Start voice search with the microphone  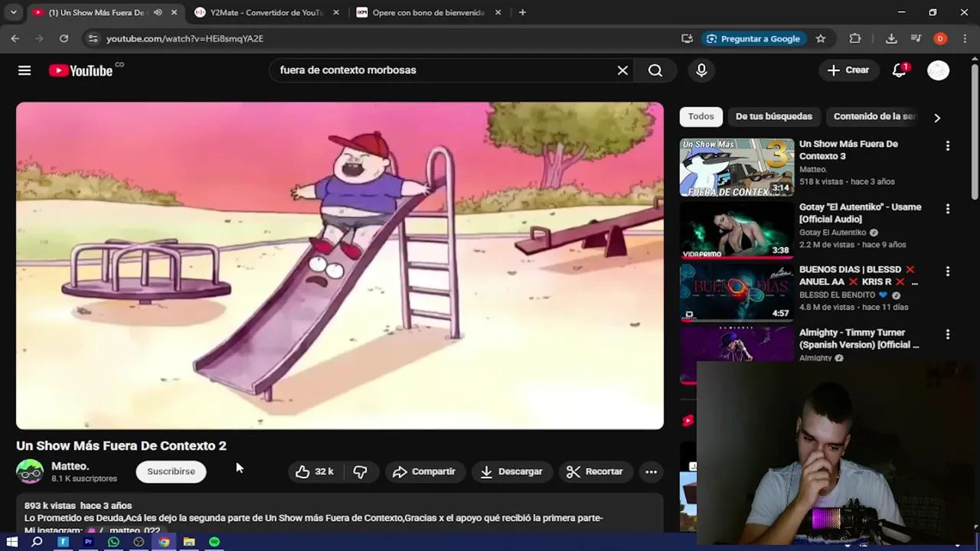(x=701, y=70)
